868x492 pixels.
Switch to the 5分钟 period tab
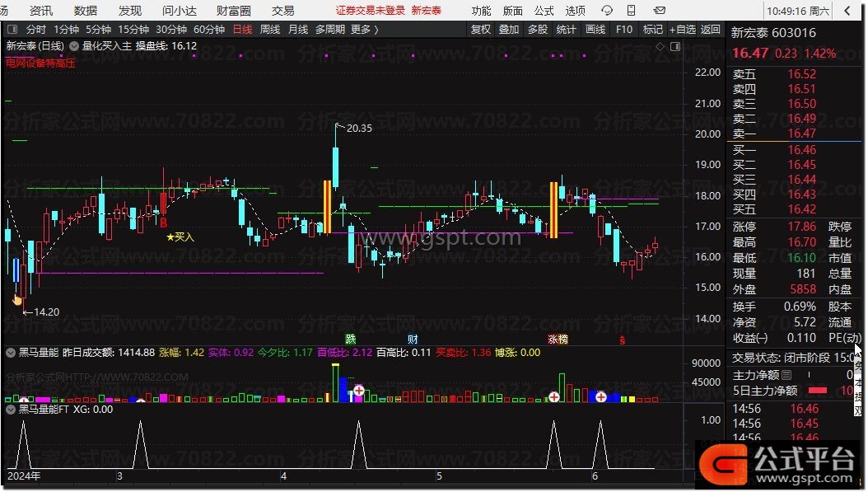point(99,30)
